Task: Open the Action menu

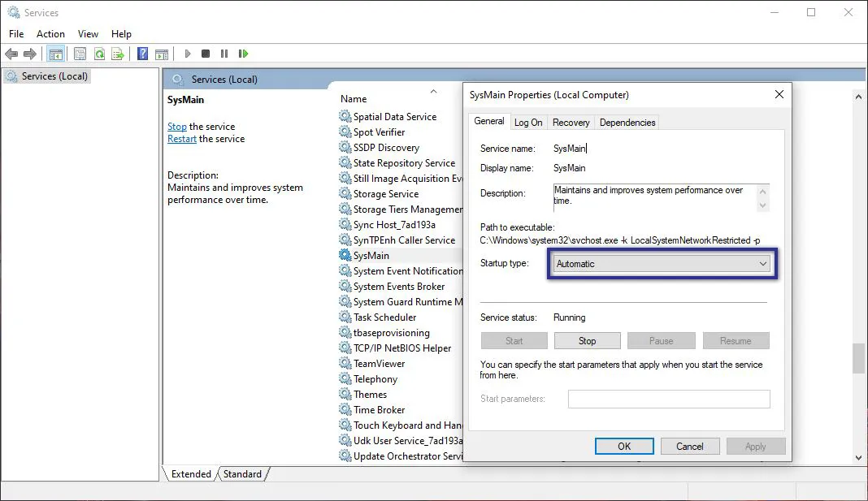Action: point(50,33)
